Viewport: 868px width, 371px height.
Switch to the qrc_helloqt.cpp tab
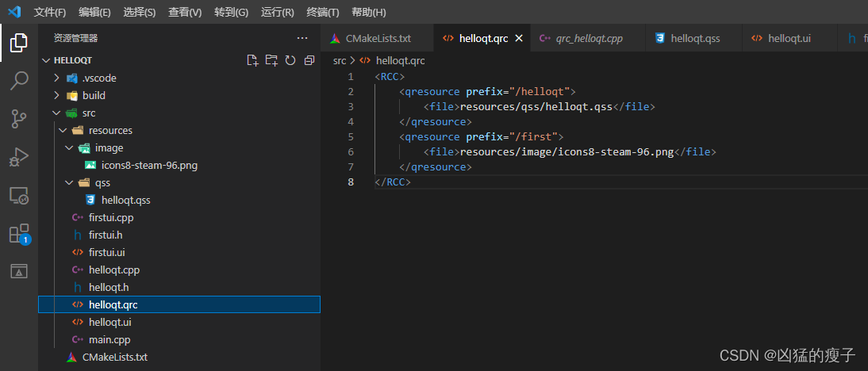point(588,38)
